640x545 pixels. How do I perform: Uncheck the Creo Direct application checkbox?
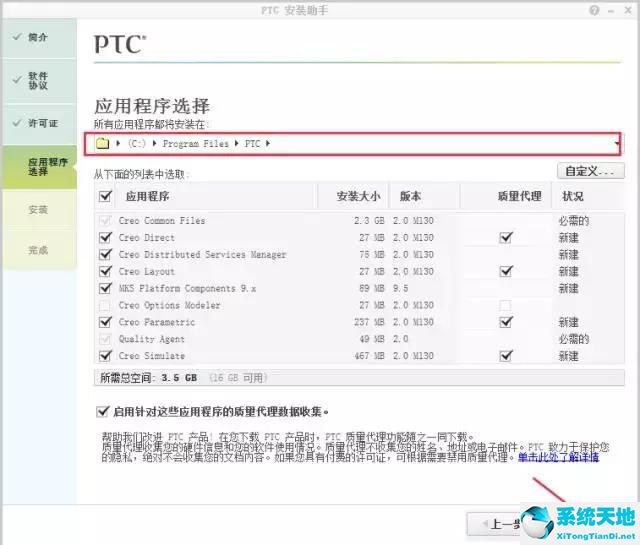[x=105, y=237]
